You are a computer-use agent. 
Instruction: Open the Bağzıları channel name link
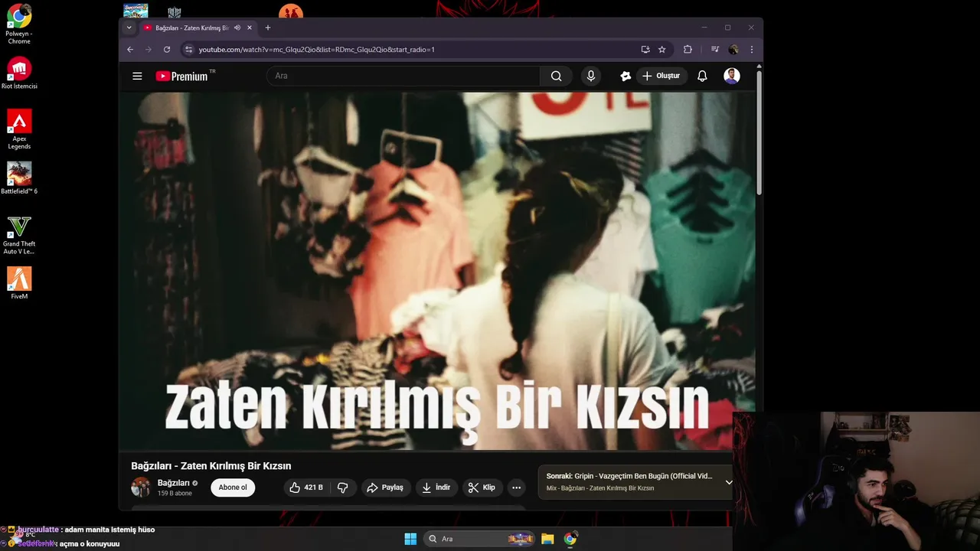pos(174,483)
